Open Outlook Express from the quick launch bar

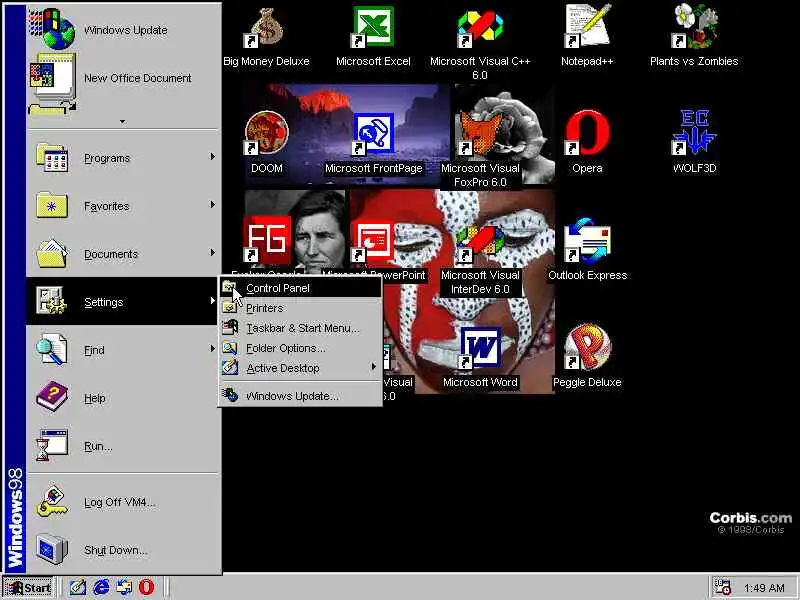(x=124, y=587)
